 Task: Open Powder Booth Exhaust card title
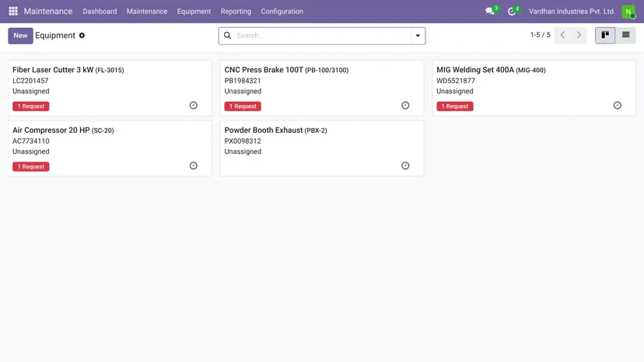coord(263,130)
